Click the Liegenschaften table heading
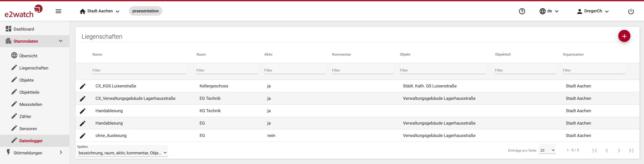This screenshot has height=164, width=644. point(102,37)
